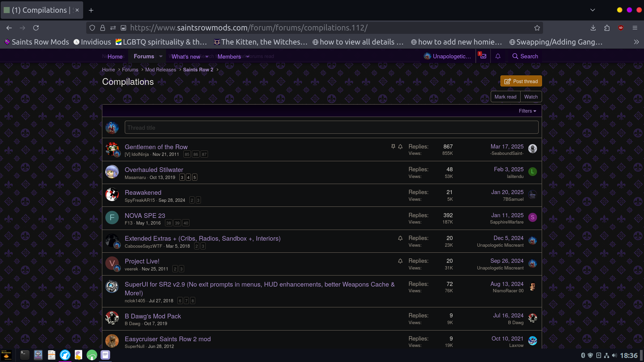This screenshot has width=644, height=362.
Task: Click the volume icon in system tray
Action: tap(614, 355)
